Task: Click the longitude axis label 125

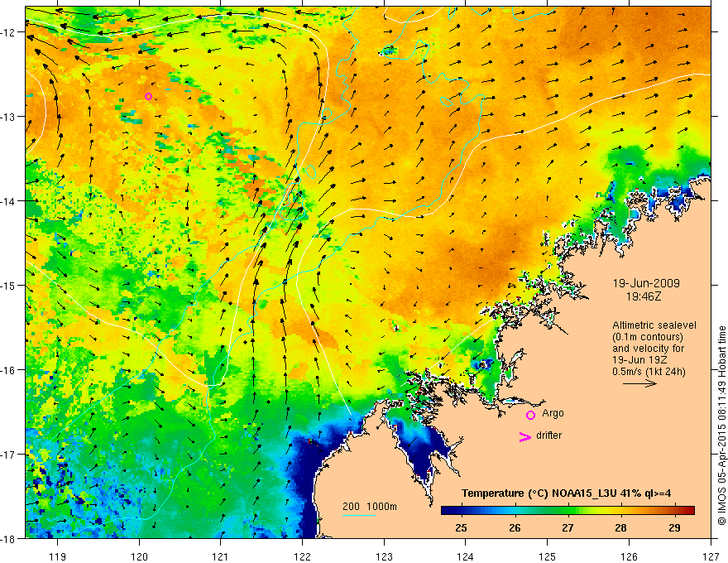Action: coord(548,556)
